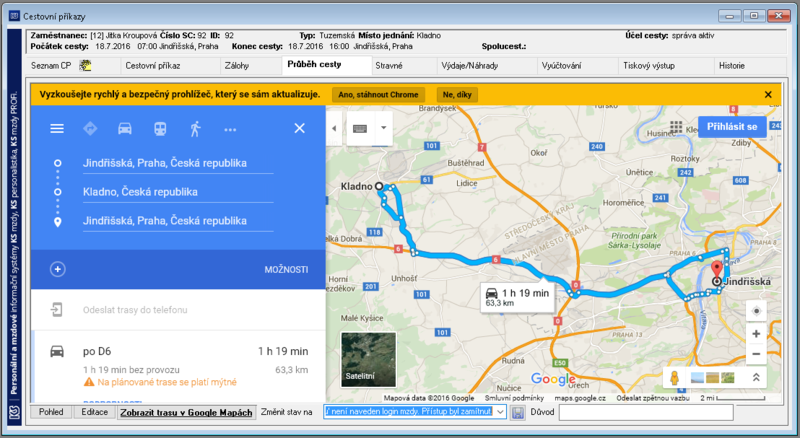The height and width of the screenshot is (438, 800).
Task: Switch to the Stravné tab
Action: click(x=389, y=66)
